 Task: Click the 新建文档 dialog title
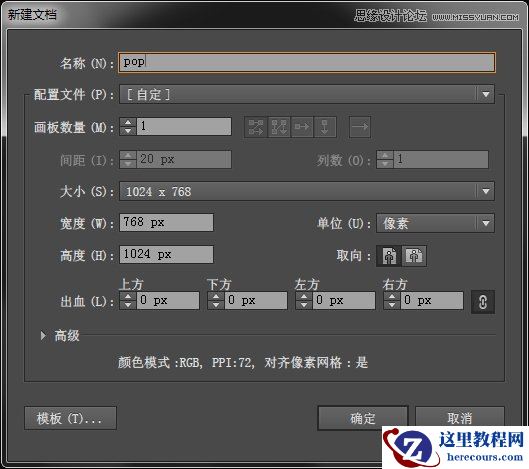[32, 15]
